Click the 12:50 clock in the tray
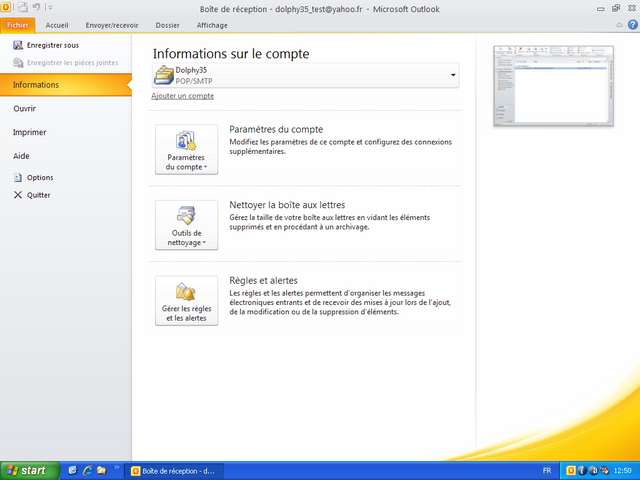The width and height of the screenshot is (640, 480). [622, 471]
